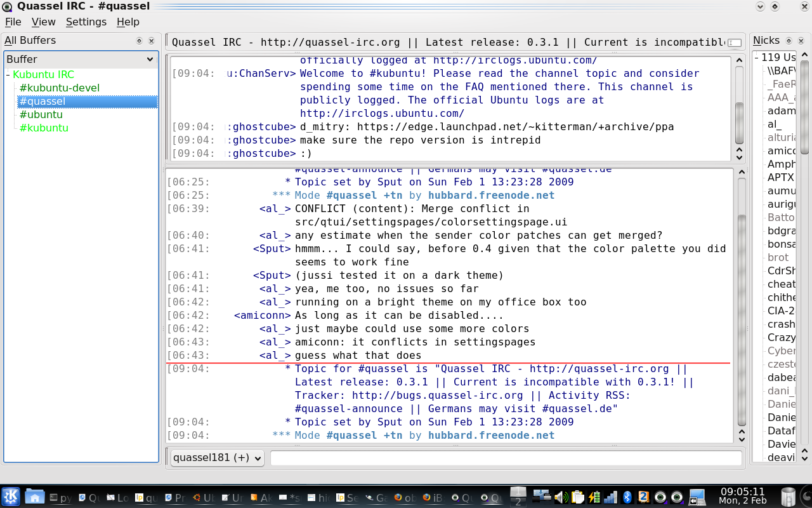Open the quassel181 nick dropdown

(x=217, y=457)
